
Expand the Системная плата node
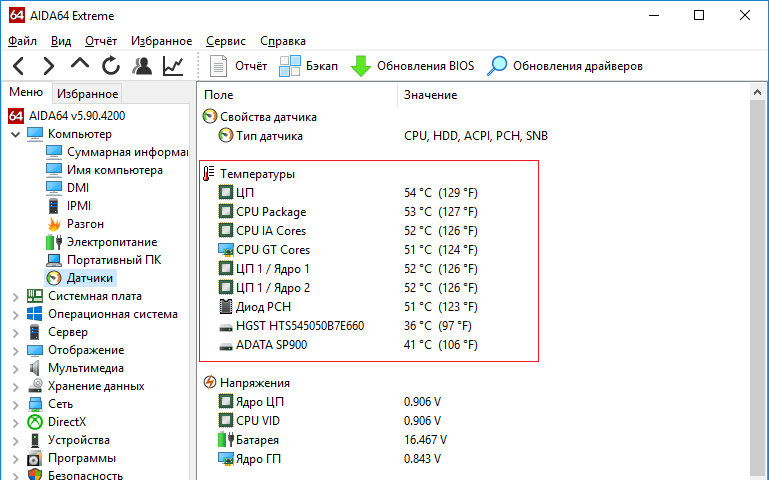click(15, 296)
